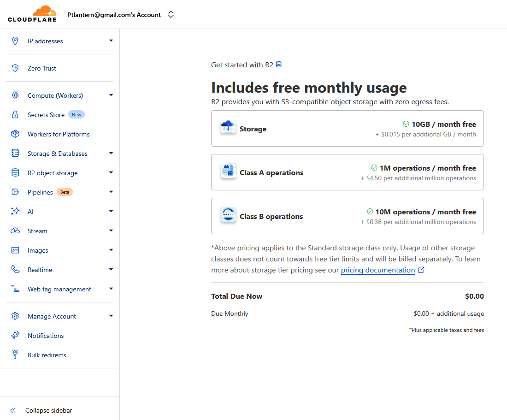This screenshot has width=507, height=420.
Task: Click the Class A operations card
Action: 347,172
